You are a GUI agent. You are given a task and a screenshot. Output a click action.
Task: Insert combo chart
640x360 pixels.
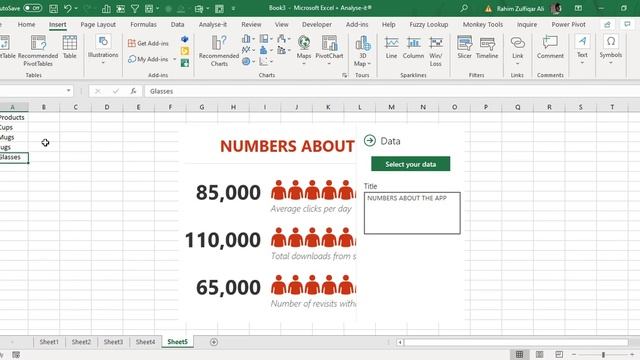point(283,50)
